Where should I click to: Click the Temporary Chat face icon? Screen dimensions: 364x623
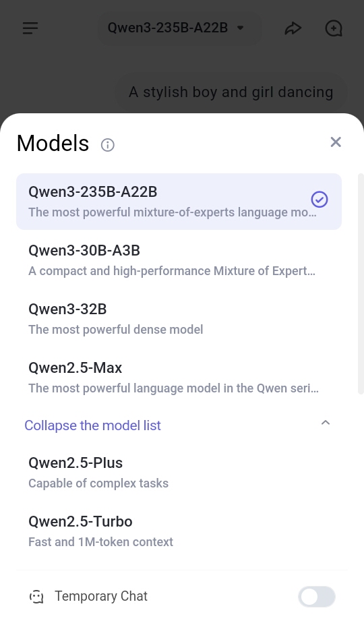[x=36, y=597]
